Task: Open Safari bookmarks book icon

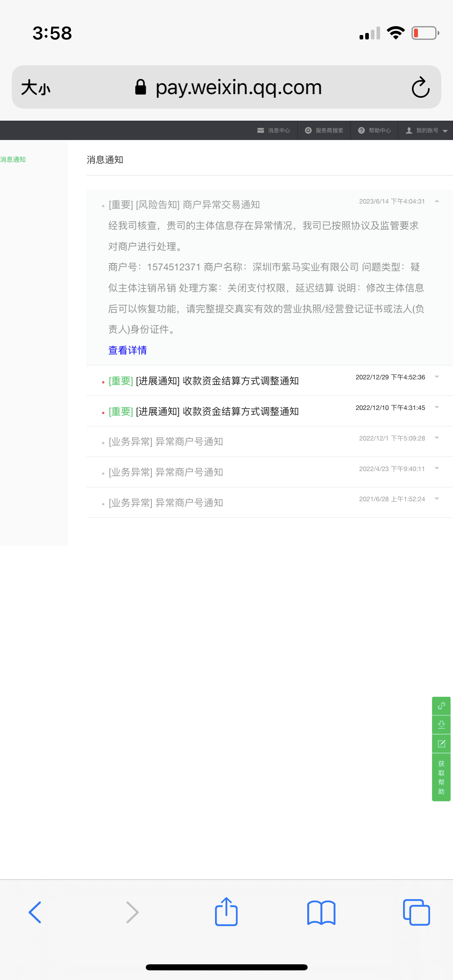Action: (x=321, y=912)
